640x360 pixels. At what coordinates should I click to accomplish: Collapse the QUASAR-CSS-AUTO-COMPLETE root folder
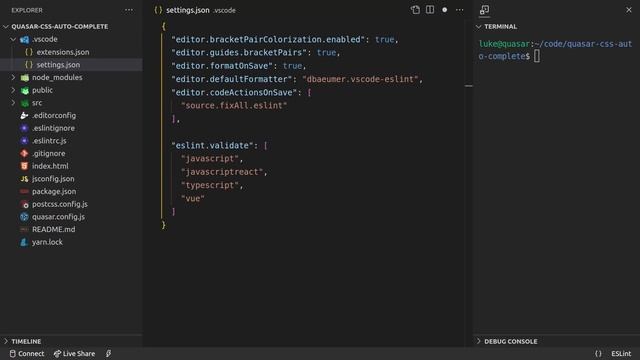(6, 27)
